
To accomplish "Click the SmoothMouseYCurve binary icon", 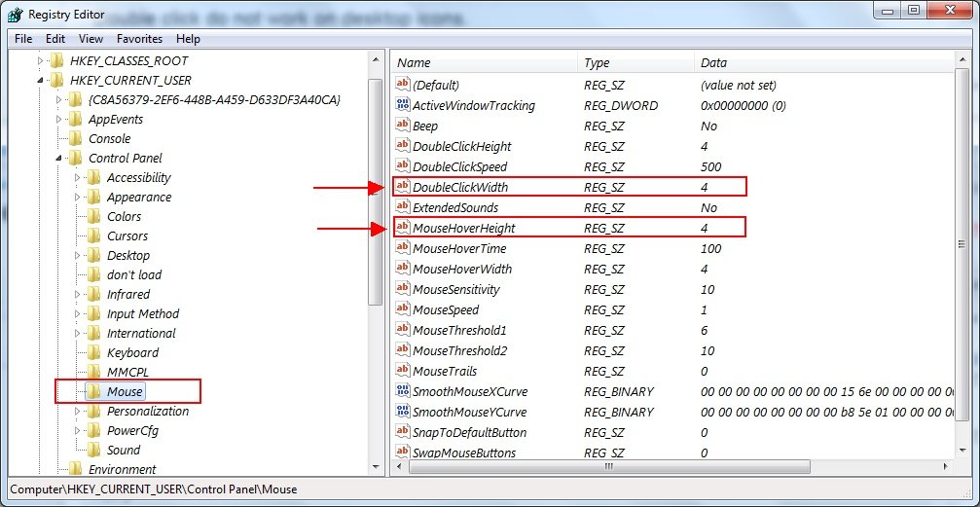I will (x=403, y=412).
